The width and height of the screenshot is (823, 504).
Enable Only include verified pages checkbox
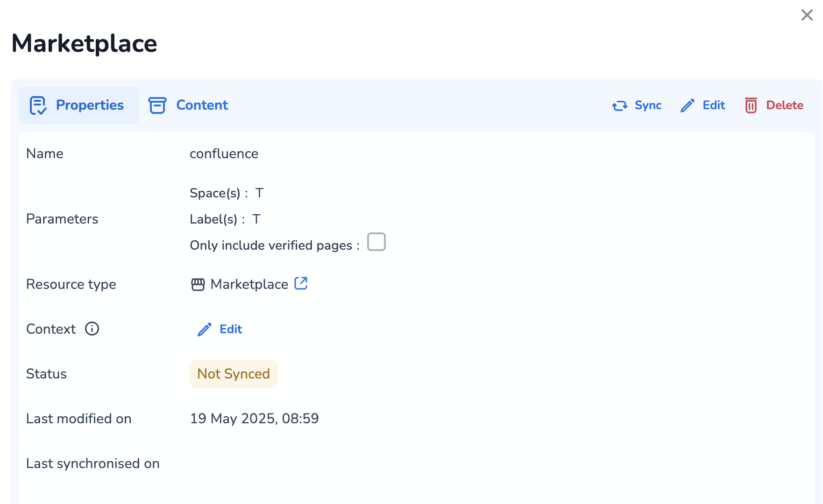tap(376, 242)
